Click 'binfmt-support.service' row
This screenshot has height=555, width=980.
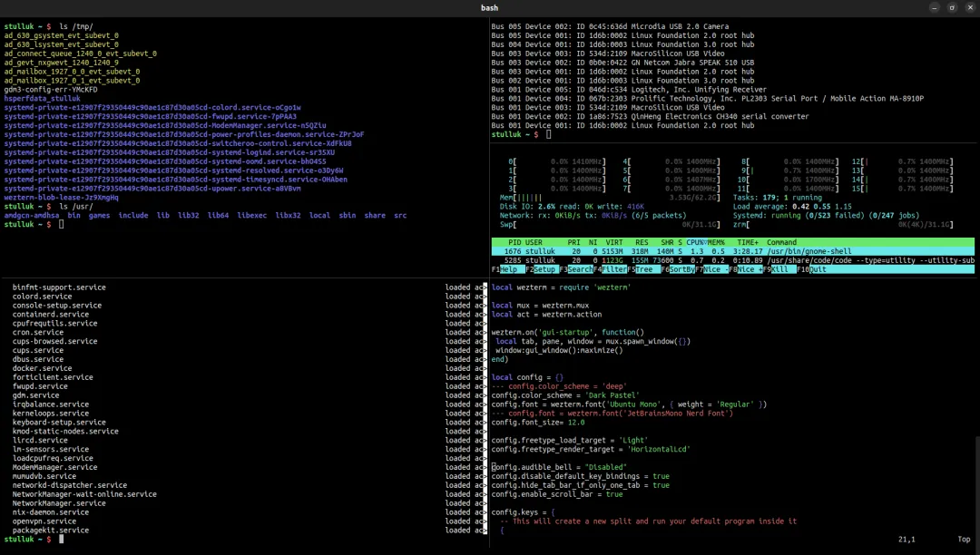[x=59, y=287]
